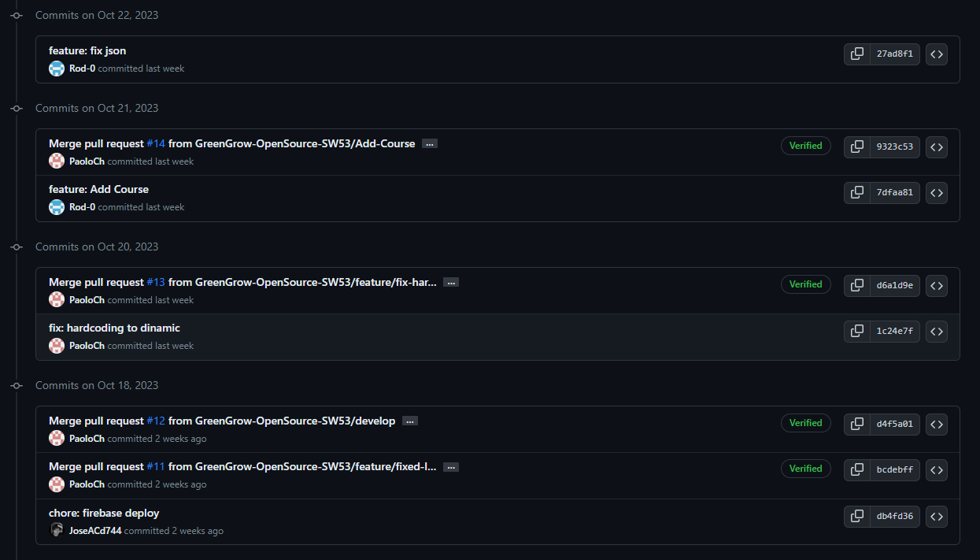Show Verified signature details for commit bcdebff

click(x=806, y=469)
